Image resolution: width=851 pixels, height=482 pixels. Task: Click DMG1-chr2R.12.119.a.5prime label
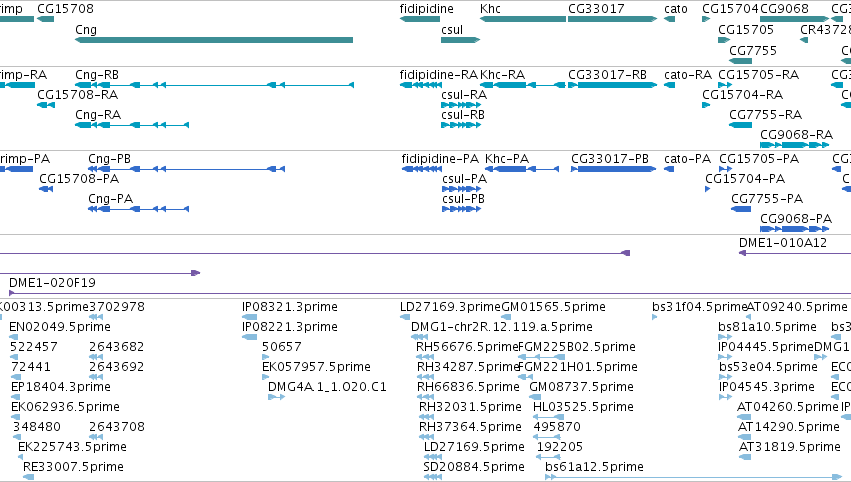tap(501, 327)
